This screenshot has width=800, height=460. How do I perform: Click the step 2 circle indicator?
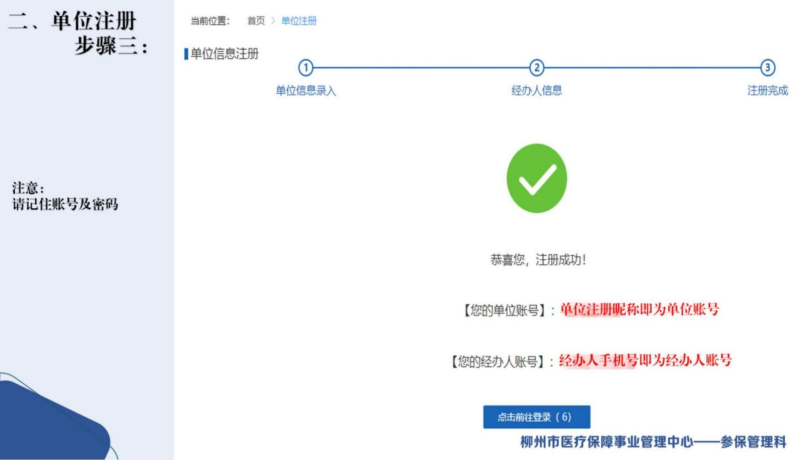[537, 68]
